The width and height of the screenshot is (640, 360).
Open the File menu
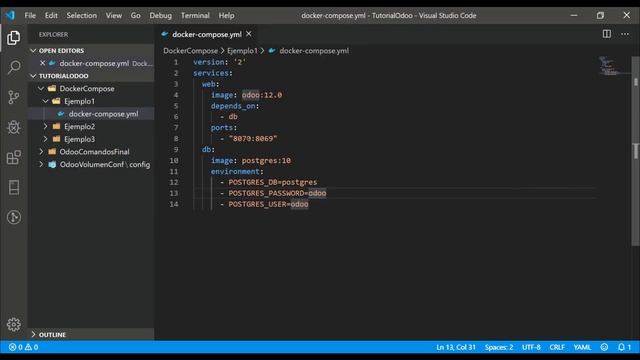click(x=30, y=16)
